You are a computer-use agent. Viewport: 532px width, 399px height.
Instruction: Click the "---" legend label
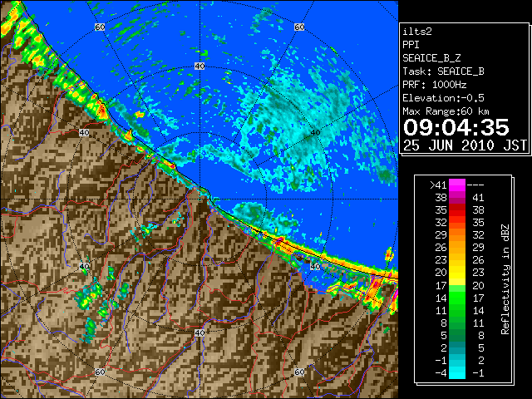[475, 185]
